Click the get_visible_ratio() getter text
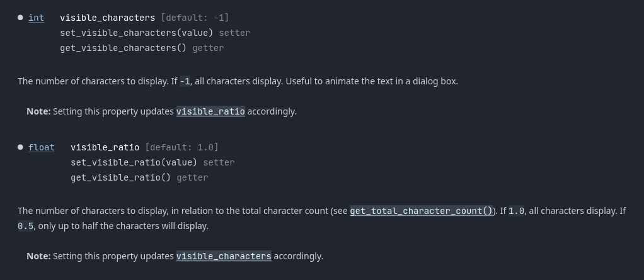 pos(121,177)
